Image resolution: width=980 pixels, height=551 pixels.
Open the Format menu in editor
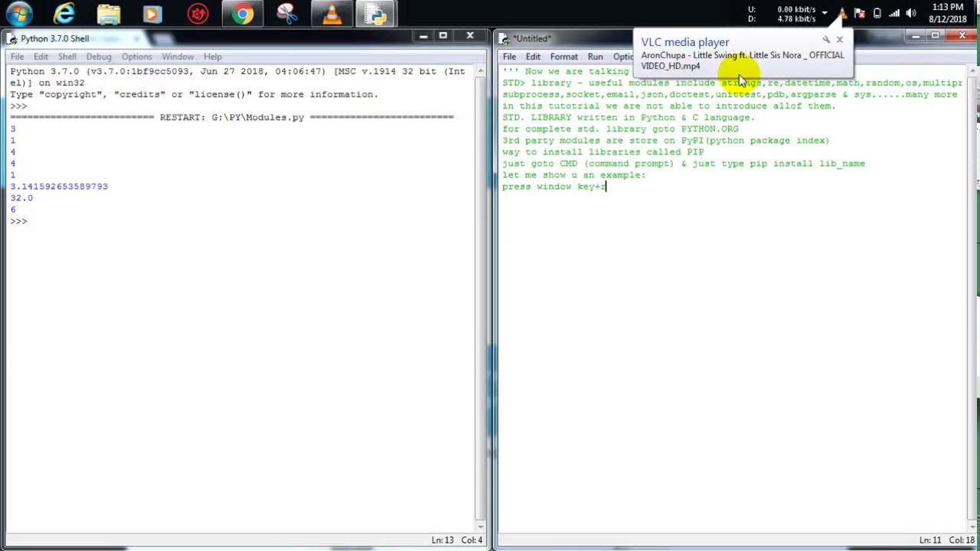click(x=563, y=57)
